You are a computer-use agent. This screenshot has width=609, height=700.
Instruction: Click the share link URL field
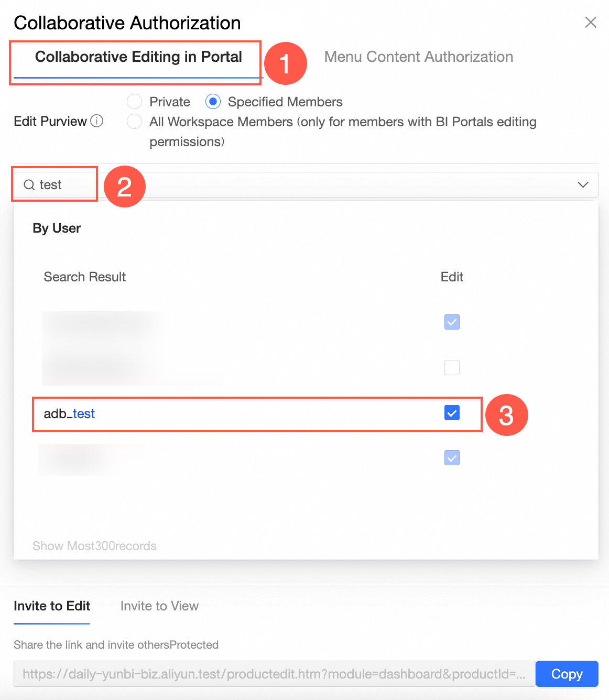(x=274, y=674)
